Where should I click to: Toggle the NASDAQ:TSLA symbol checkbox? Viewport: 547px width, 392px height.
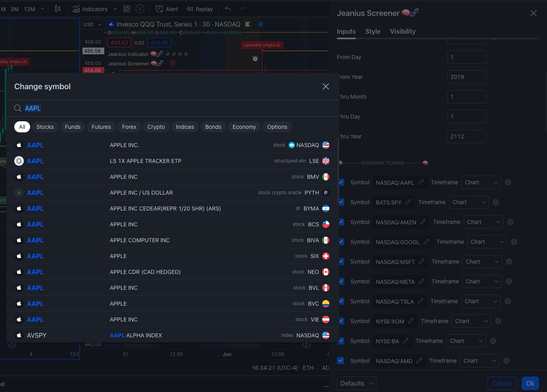click(x=341, y=301)
